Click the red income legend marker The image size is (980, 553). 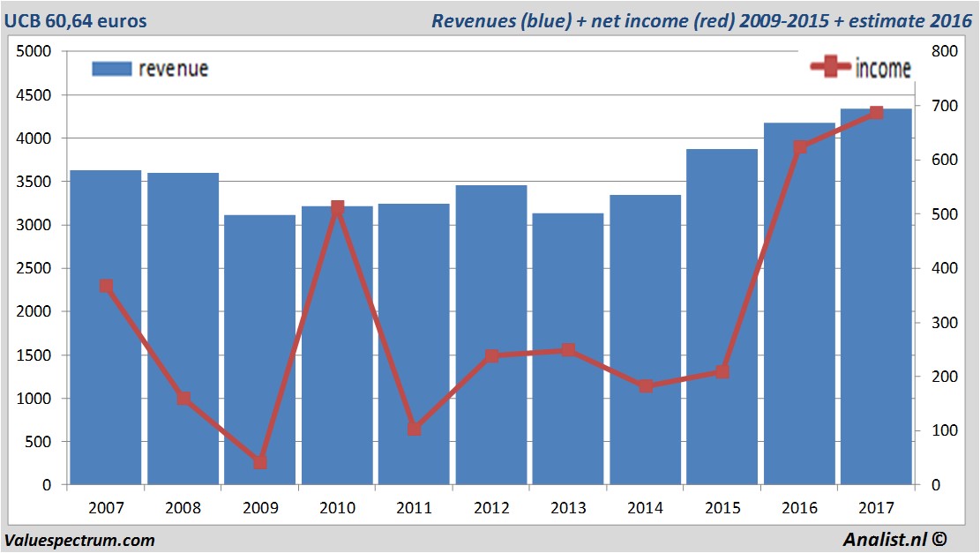pos(830,66)
